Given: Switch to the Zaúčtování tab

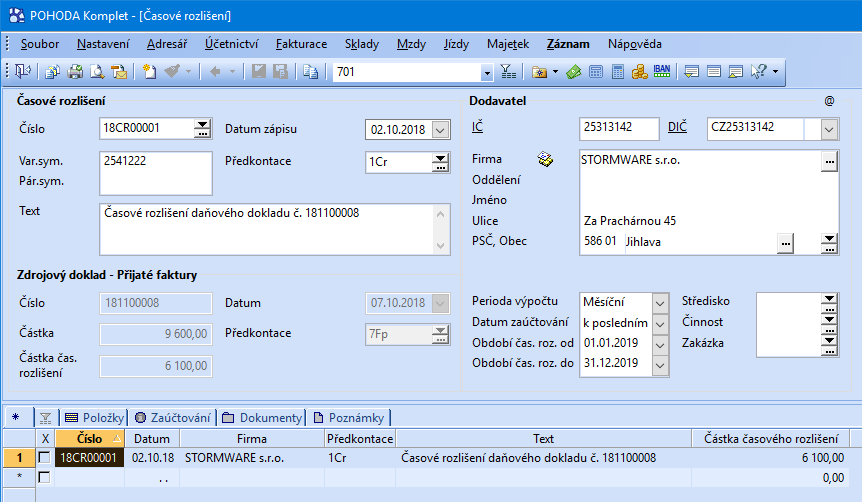Looking at the screenshot, I should (x=175, y=417).
